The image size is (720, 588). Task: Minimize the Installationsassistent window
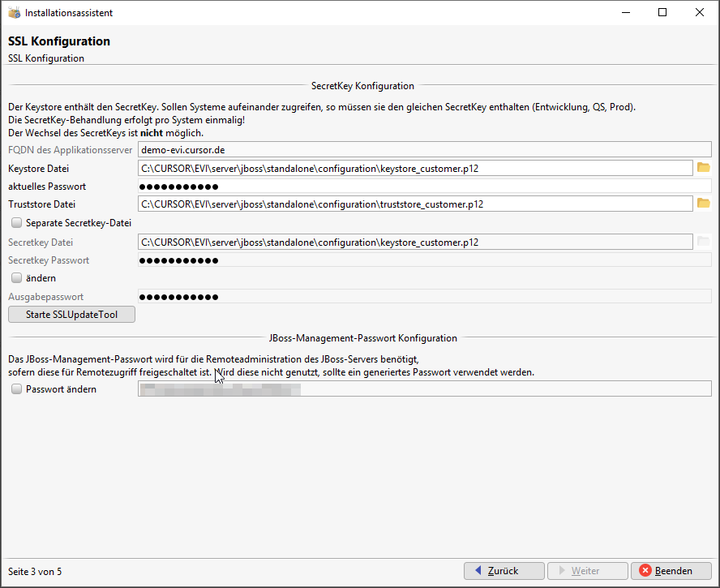(625, 13)
